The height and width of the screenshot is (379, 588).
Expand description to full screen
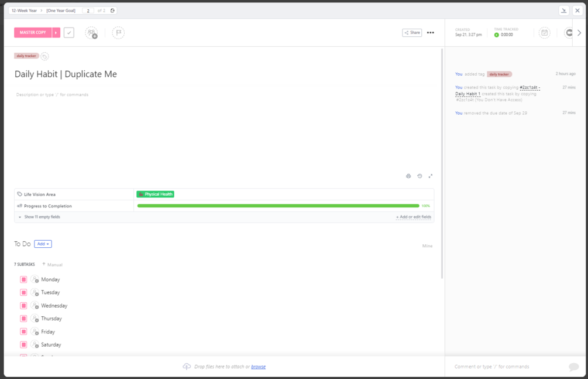431,176
